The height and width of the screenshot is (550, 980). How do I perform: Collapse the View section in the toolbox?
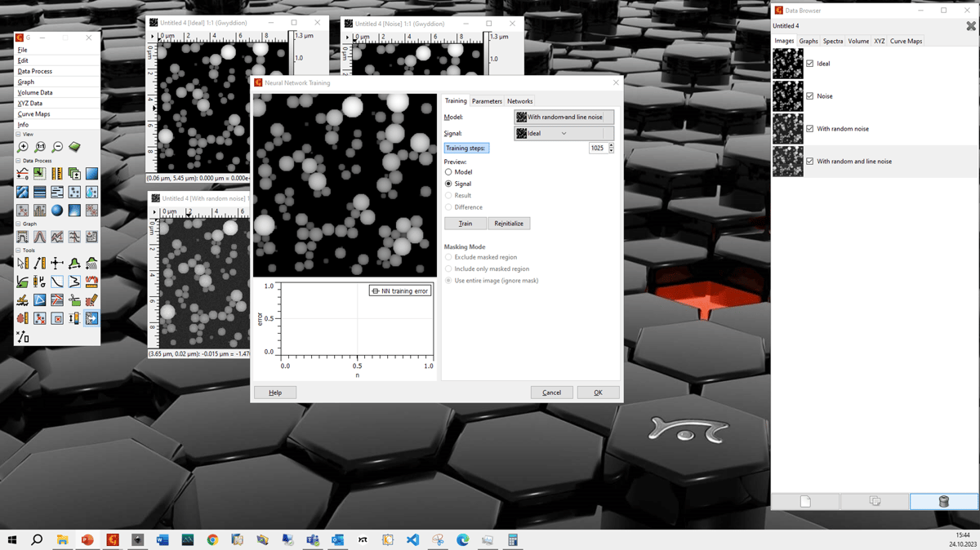pyautogui.click(x=19, y=135)
